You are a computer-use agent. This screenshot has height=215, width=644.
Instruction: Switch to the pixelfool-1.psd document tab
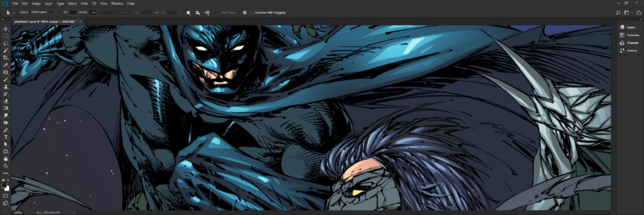point(45,21)
